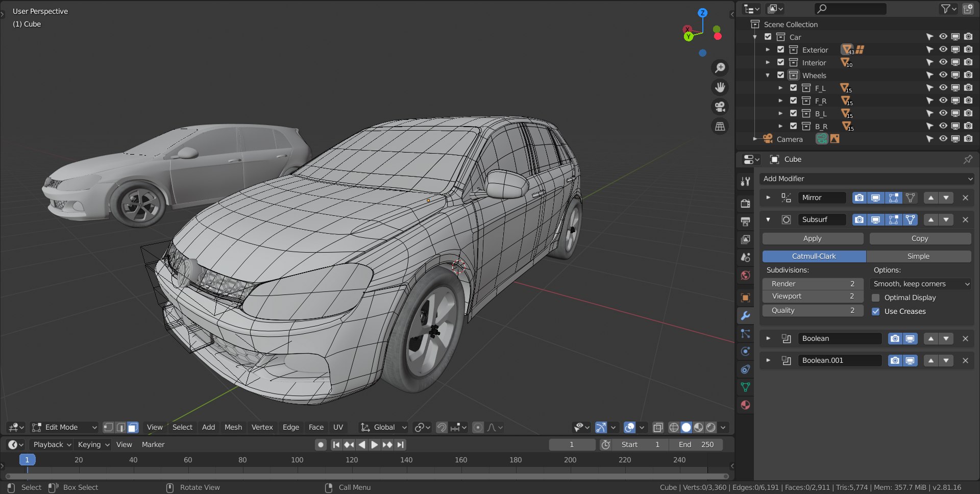980x494 pixels.
Task: Open the Mesh menu
Action: pyautogui.click(x=233, y=427)
